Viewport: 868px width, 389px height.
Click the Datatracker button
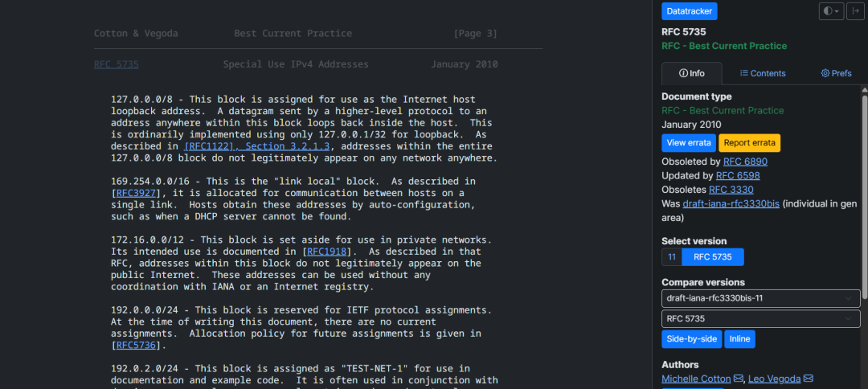click(689, 11)
